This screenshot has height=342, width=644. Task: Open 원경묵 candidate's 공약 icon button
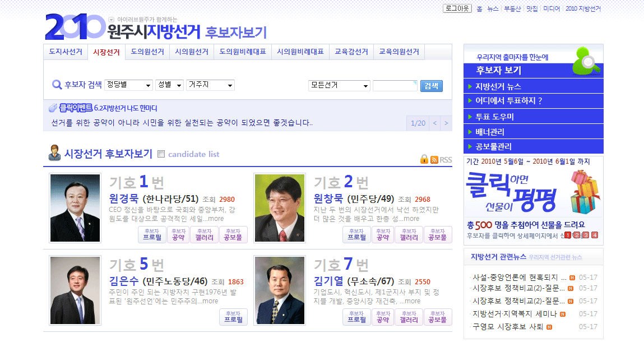pos(178,234)
